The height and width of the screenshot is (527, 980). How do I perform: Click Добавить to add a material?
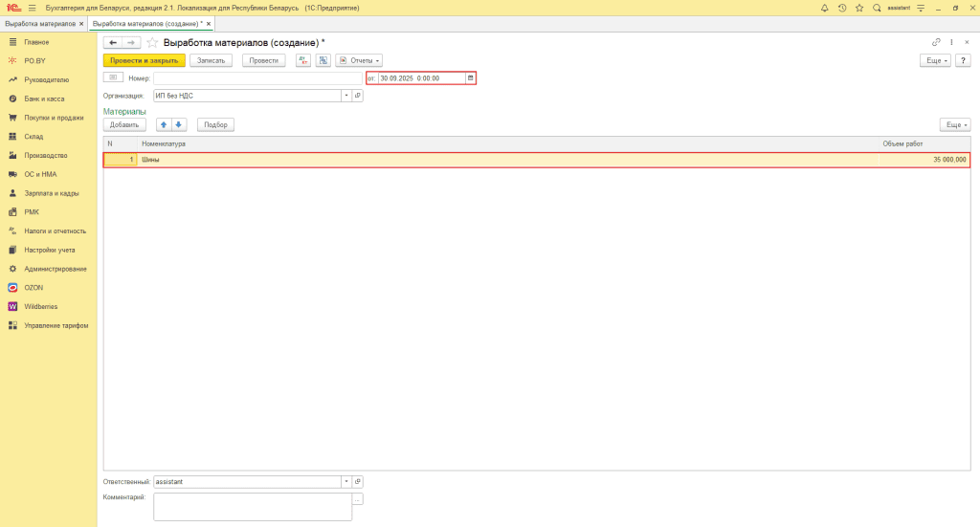pos(124,125)
